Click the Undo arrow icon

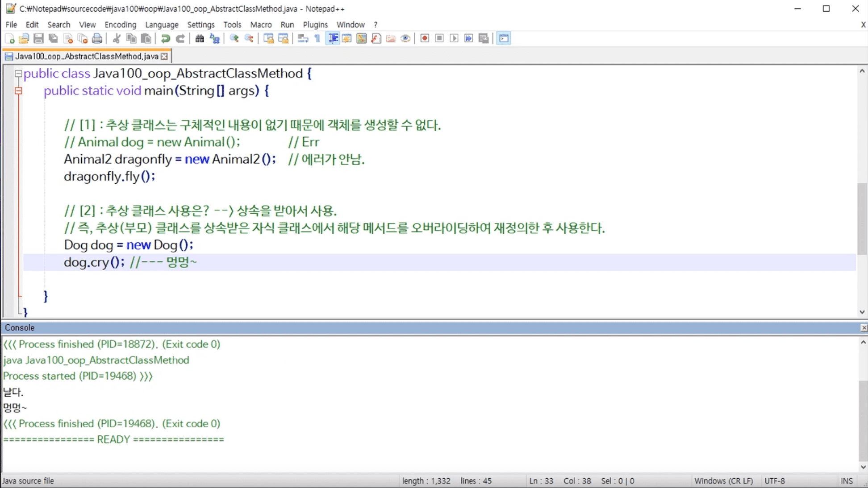click(166, 39)
